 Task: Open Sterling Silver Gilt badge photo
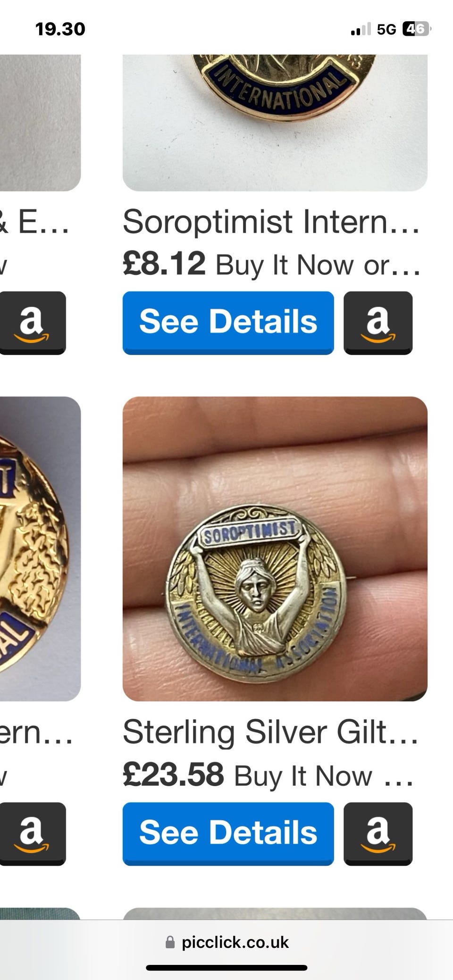click(x=275, y=548)
